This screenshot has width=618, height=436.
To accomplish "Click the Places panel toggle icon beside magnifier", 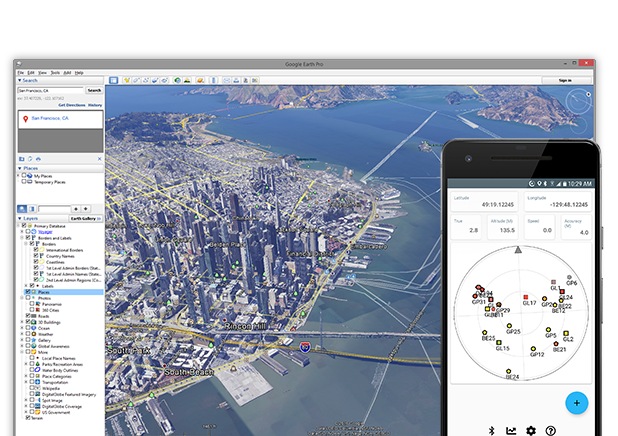I will (32, 209).
